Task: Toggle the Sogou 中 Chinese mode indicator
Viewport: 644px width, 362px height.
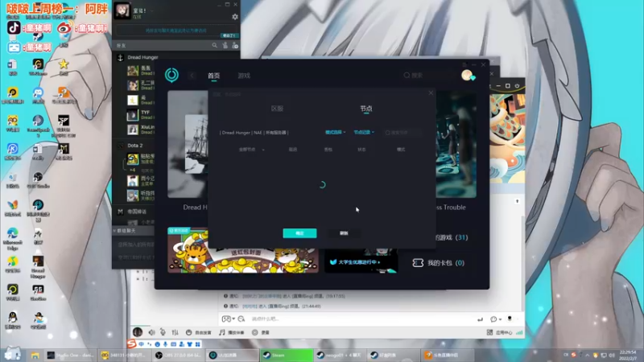Action: coord(142,344)
